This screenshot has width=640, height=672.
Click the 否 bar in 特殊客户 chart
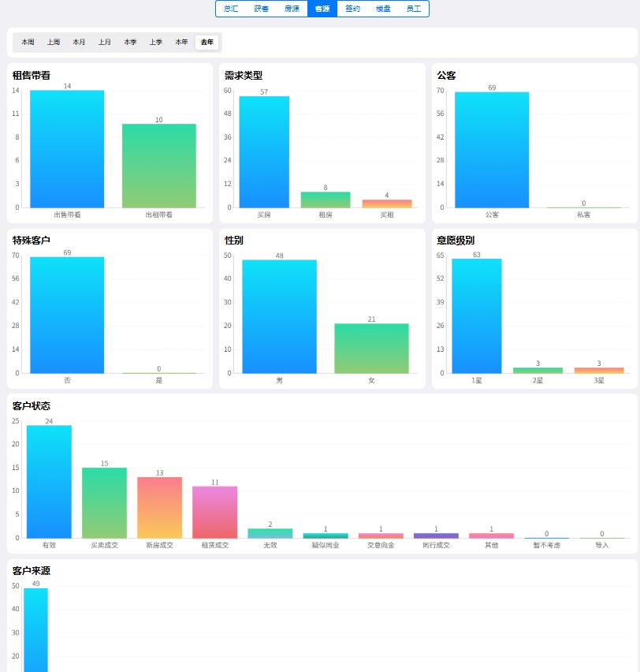pos(67,315)
